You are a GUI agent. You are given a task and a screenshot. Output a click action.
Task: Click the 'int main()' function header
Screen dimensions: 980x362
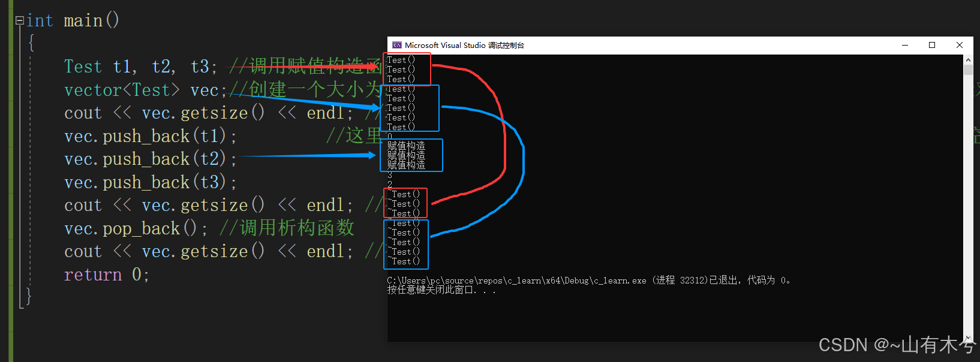(73, 20)
